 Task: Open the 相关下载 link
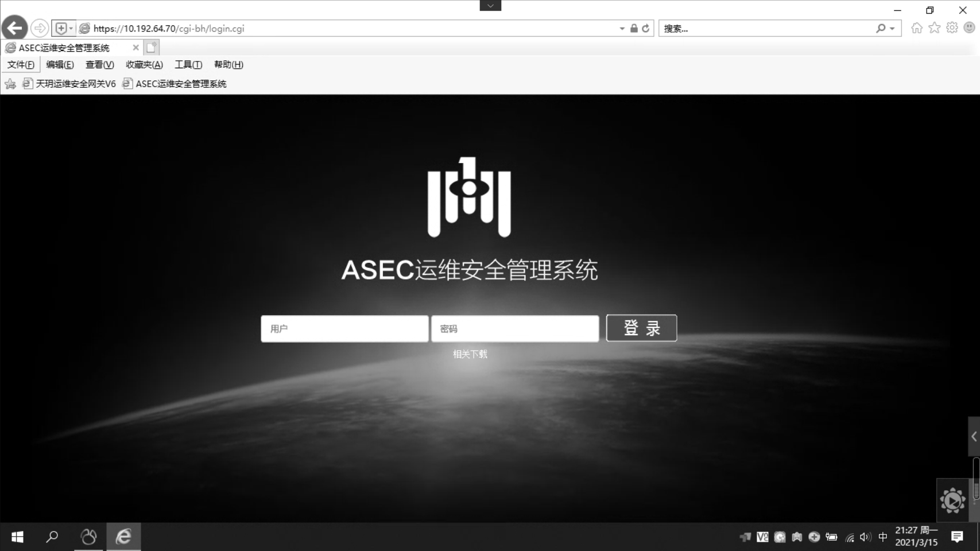(x=470, y=354)
